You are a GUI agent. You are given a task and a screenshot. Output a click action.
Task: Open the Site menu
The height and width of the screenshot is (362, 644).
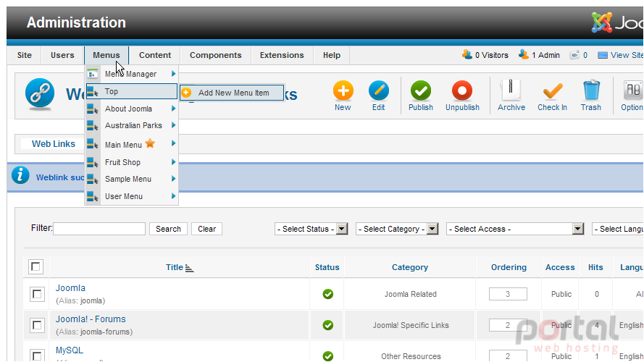click(24, 55)
